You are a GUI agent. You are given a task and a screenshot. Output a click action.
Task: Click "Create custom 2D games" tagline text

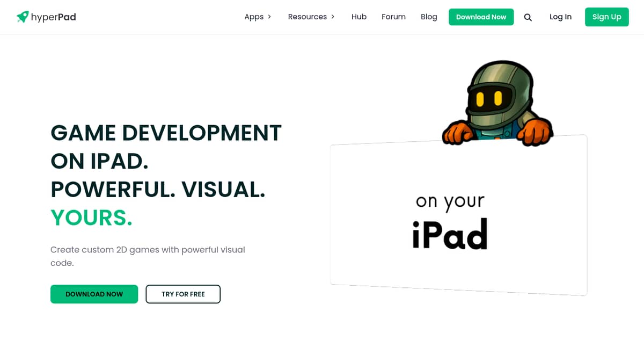coord(148,256)
